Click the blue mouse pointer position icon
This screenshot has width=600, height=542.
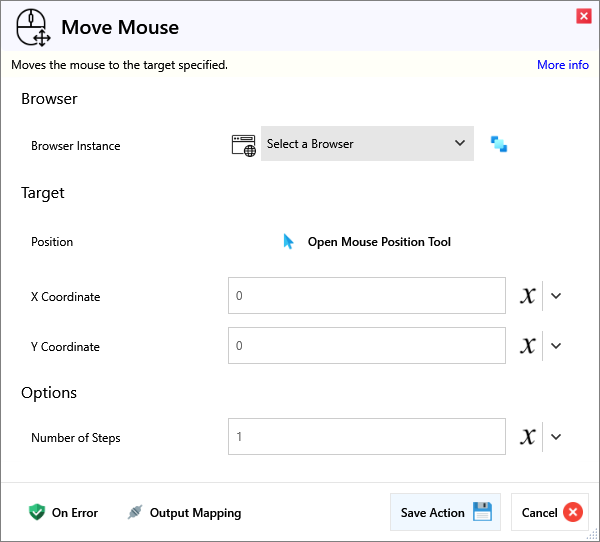pos(288,242)
